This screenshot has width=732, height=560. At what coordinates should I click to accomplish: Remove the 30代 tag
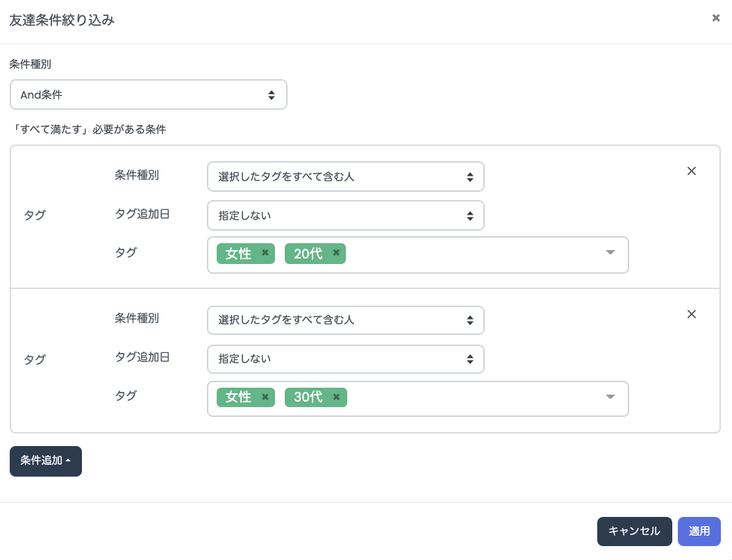[x=336, y=397]
